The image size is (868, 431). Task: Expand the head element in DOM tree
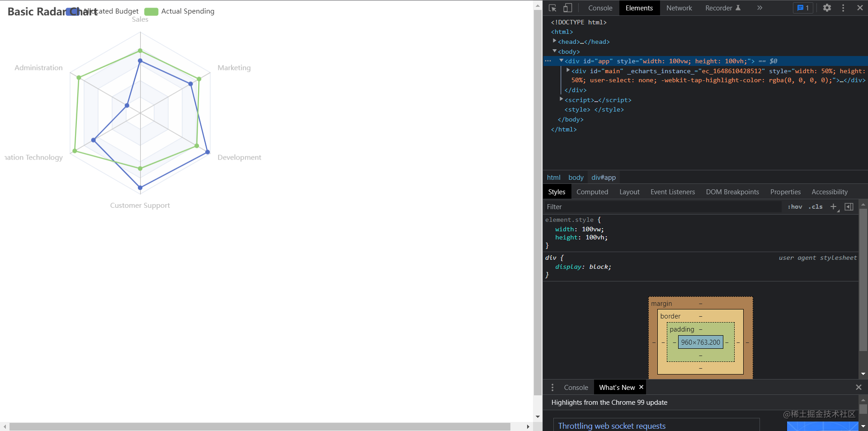555,41
